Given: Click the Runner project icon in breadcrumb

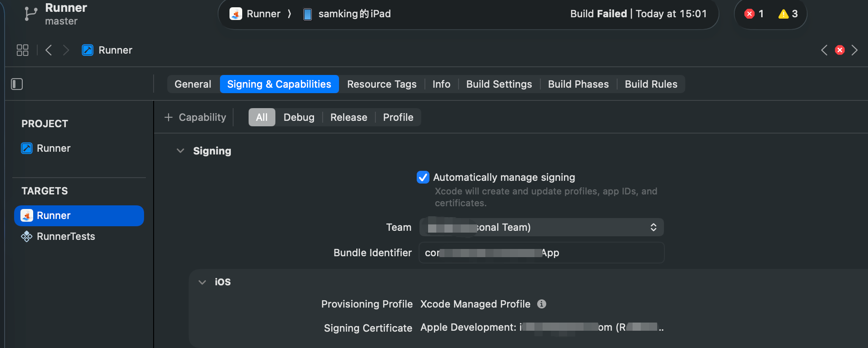Looking at the screenshot, I should 88,50.
